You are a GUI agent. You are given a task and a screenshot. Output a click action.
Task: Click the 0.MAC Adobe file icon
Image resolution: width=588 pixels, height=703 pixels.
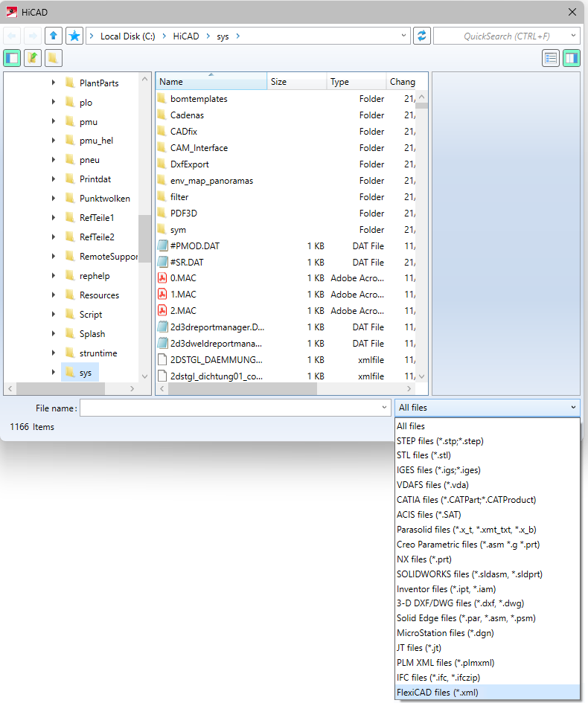click(162, 278)
